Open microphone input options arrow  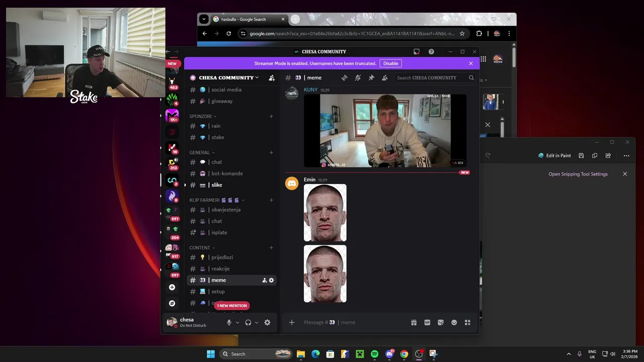tap(237, 322)
